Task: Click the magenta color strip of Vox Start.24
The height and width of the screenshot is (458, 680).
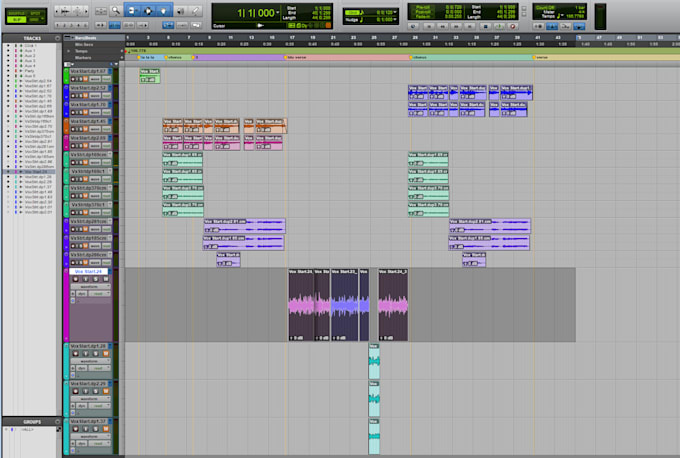Action: [66, 305]
